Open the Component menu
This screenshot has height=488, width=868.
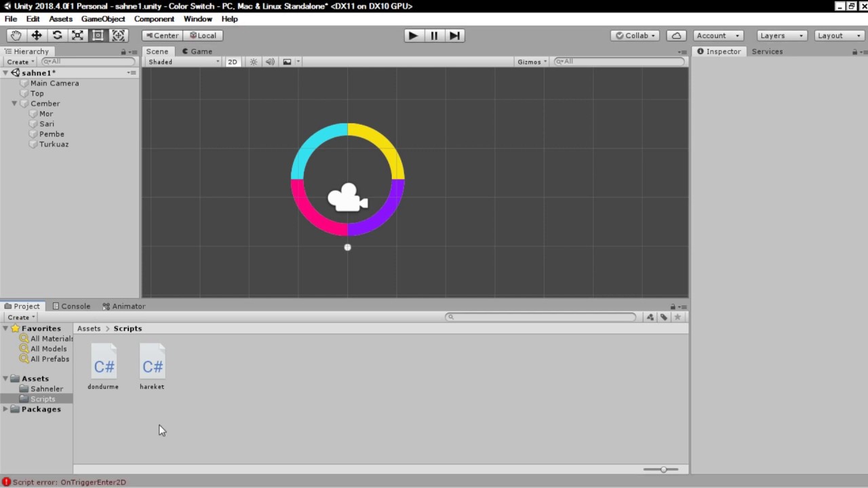click(x=154, y=19)
